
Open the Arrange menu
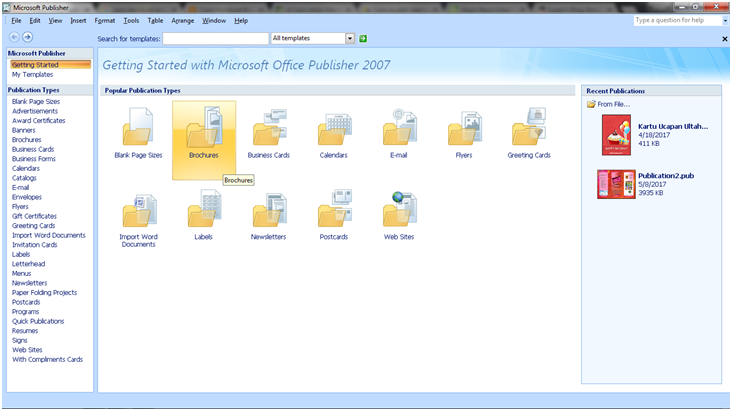[x=183, y=21]
